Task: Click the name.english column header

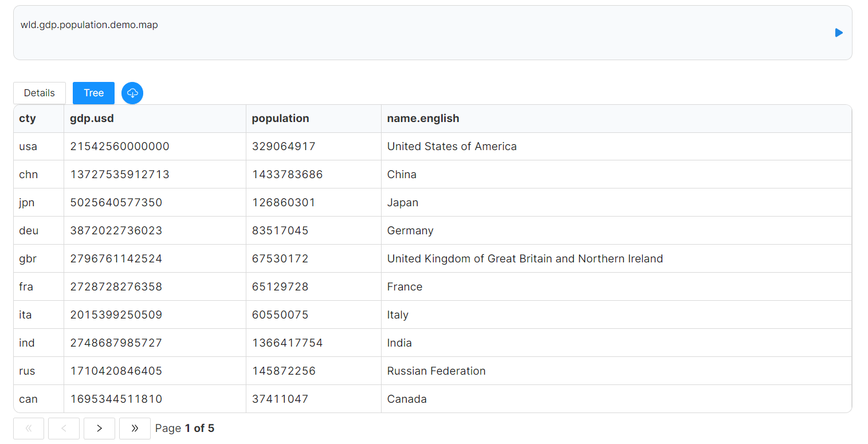Action: pos(616,119)
